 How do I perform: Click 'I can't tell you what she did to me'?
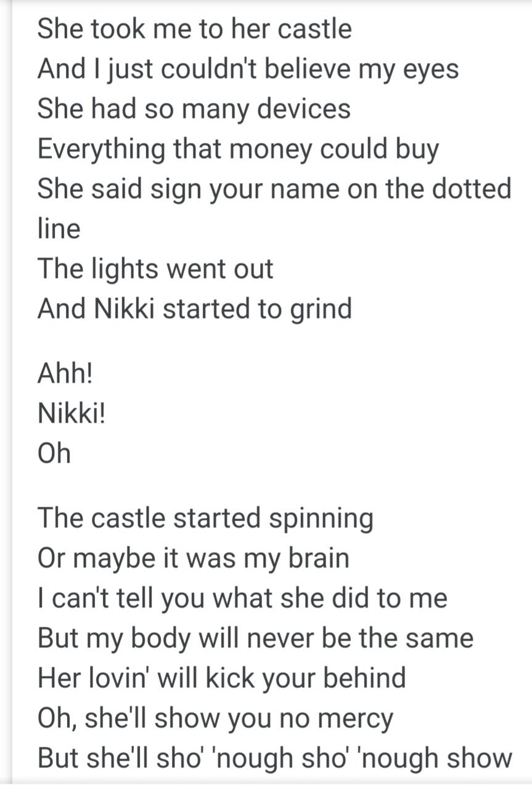[242, 598]
